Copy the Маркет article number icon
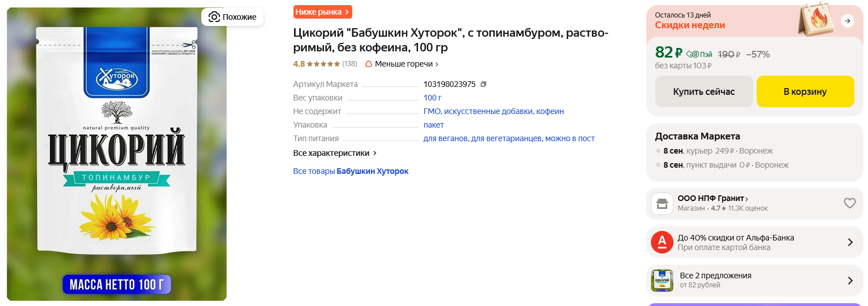Viewport: 868px width, 306px height. (483, 84)
